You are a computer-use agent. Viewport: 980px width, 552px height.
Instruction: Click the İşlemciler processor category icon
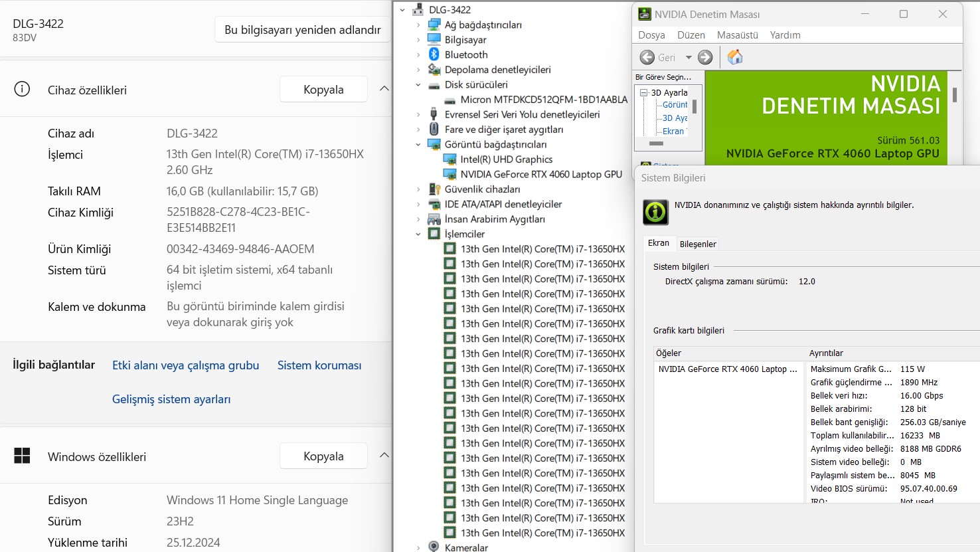coord(434,234)
